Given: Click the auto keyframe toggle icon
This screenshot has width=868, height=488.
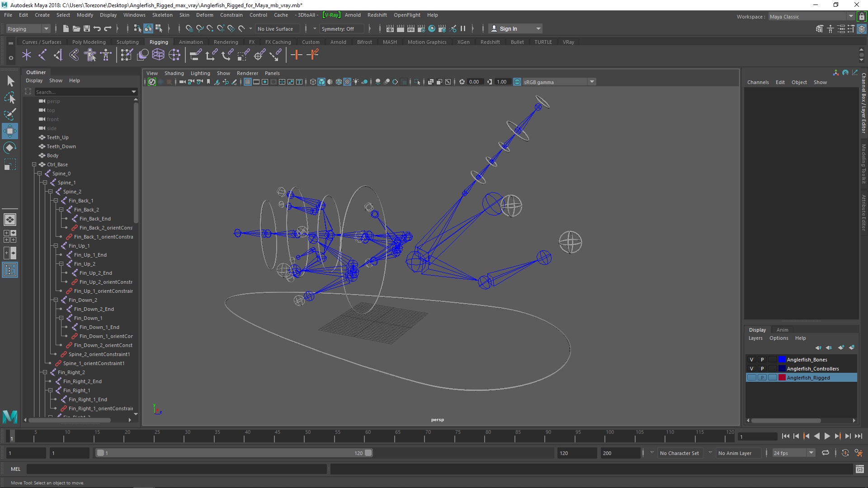Looking at the screenshot, I should pyautogui.click(x=845, y=453).
